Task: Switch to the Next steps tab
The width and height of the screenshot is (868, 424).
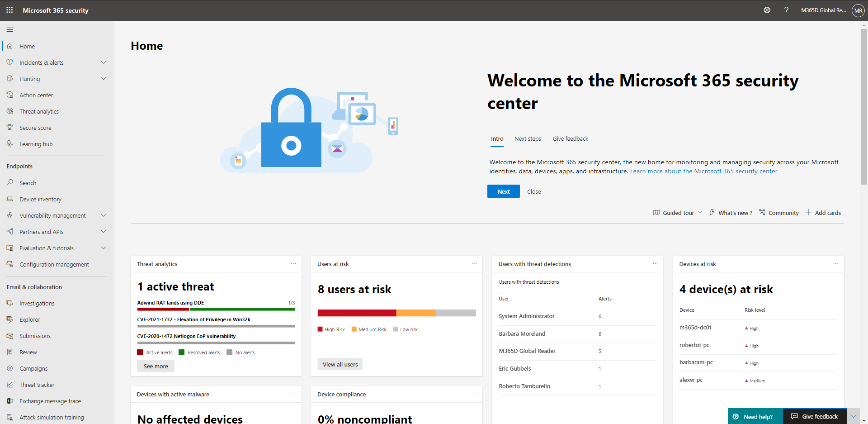Action: [x=528, y=138]
